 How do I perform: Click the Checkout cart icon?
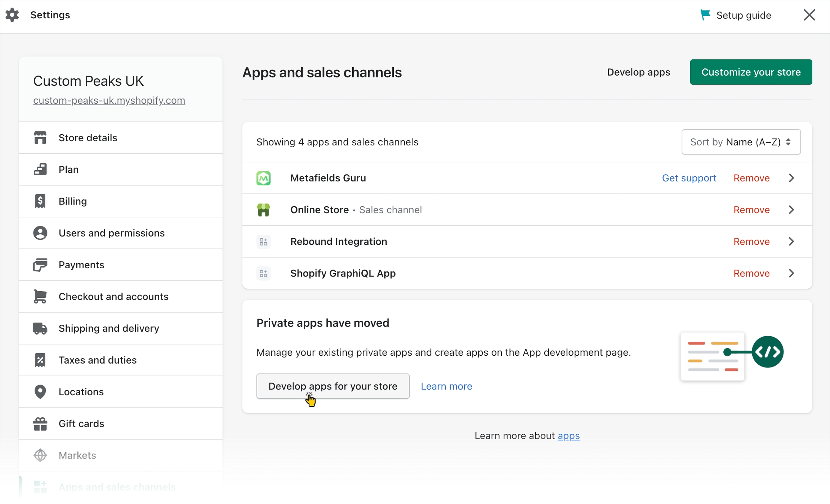40,297
